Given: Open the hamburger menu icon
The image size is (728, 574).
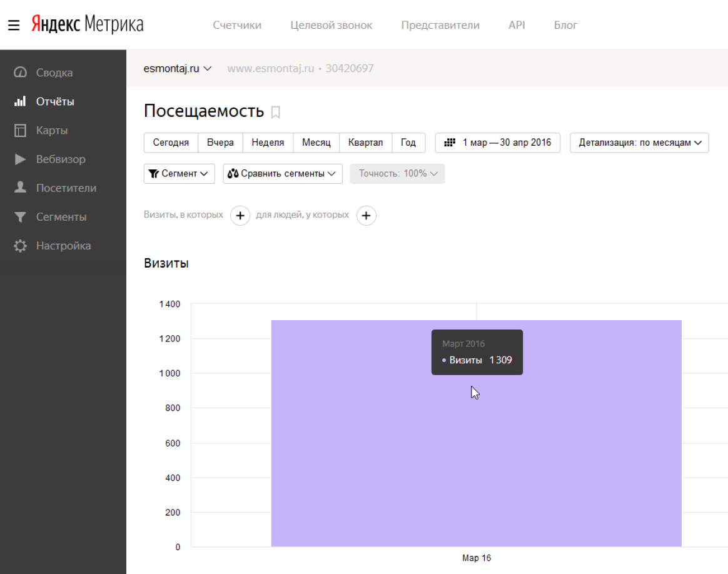Looking at the screenshot, I should click(14, 25).
